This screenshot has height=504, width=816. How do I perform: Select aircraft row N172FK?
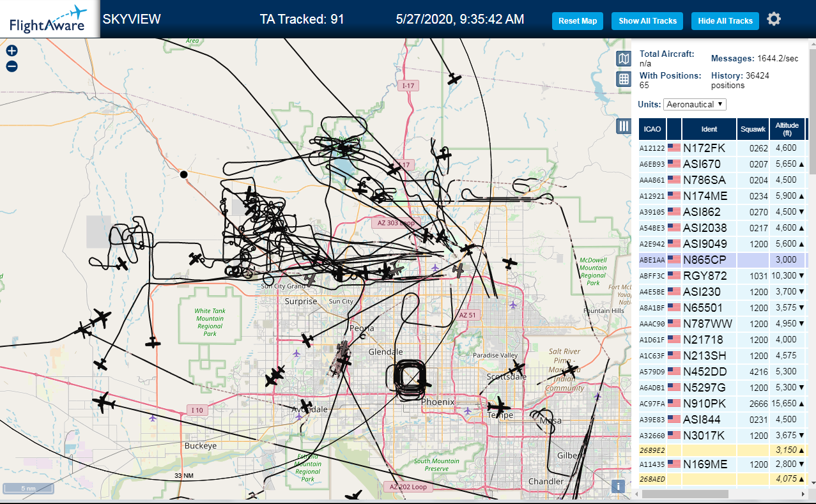point(722,148)
